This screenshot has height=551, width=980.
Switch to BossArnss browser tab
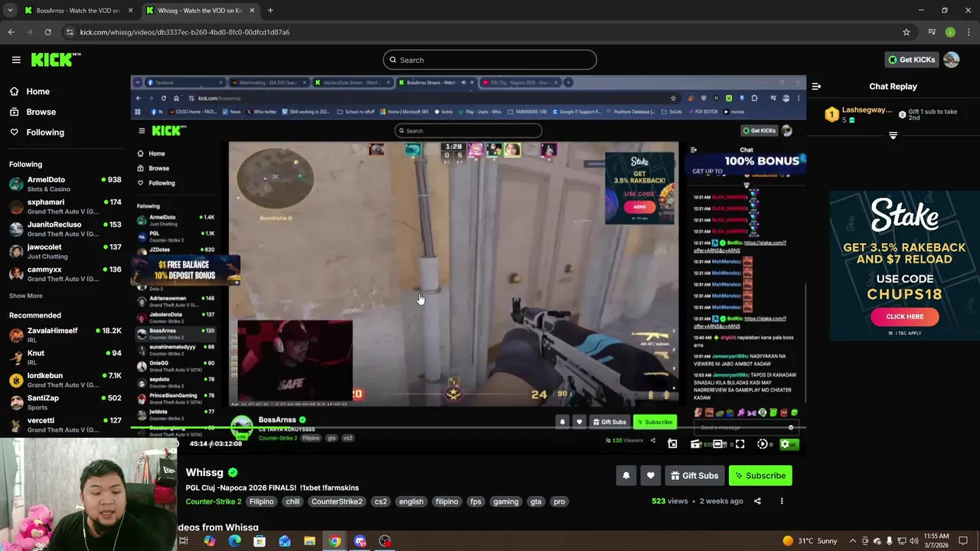coord(78,11)
